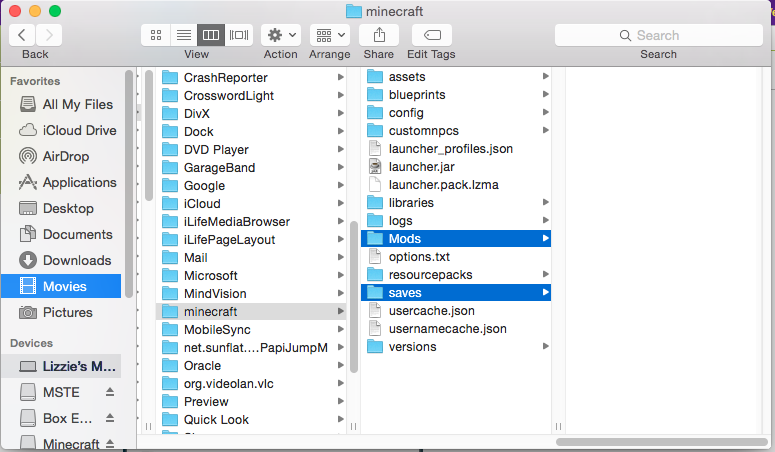The height and width of the screenshot is (452, 775).
Task: Click the horizontal scrollbar at window bottom
Action: tap(661, 442)
